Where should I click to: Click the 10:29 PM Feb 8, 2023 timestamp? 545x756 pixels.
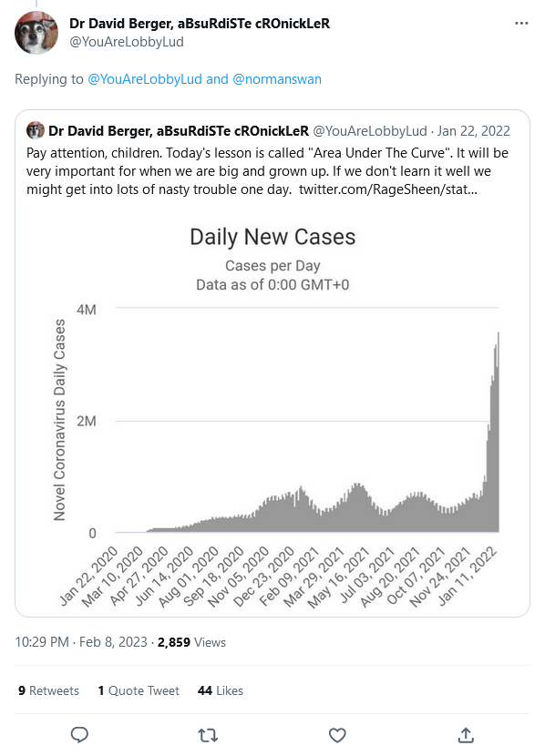[x=81, y=642]
